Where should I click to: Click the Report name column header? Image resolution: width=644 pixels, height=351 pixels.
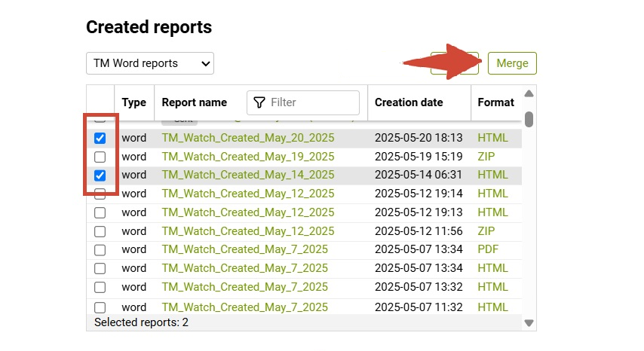[195, 102]
